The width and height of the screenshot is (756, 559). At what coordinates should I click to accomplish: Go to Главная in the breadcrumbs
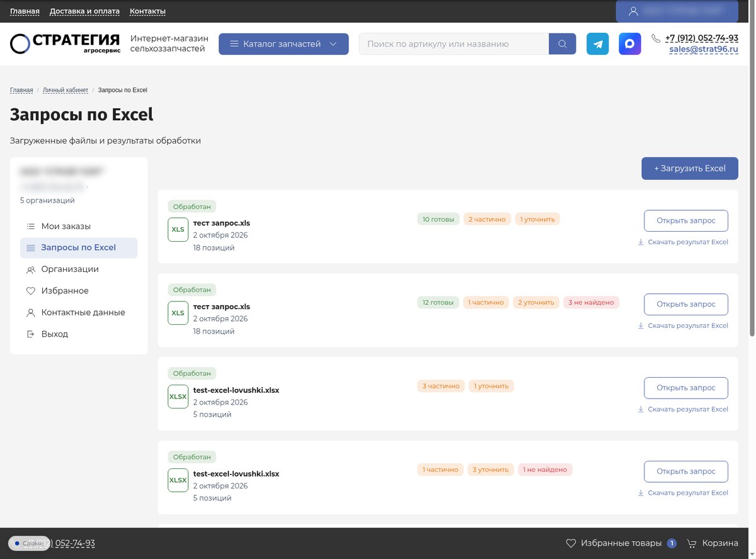point(21,91)
